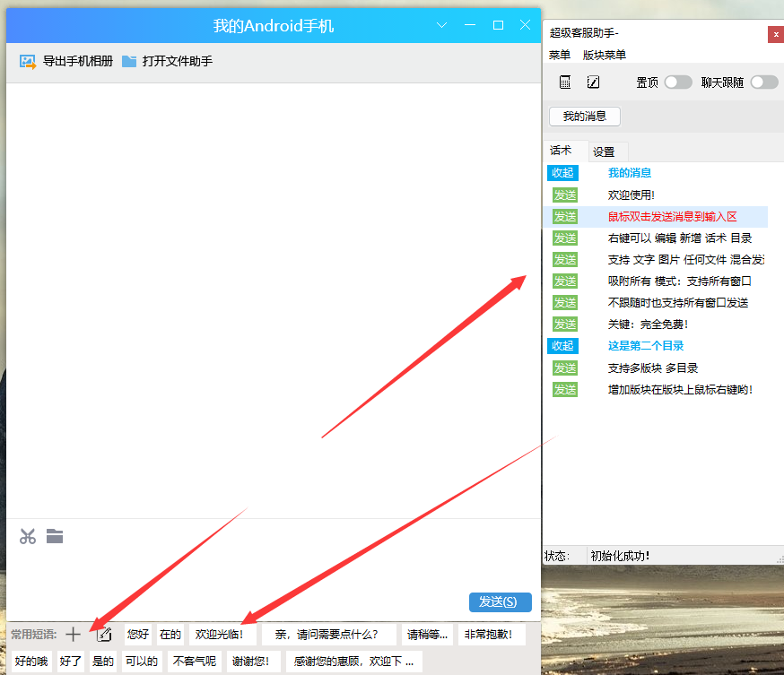Image resolution: width=784 pixels, height=675 pixels.
Task: Click the 我的消息 button below the toolbar
Action: pos(584,117)
